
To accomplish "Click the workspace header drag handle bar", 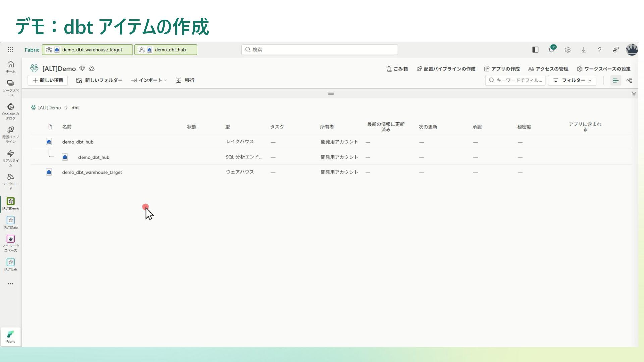I will tap(331, 94).
